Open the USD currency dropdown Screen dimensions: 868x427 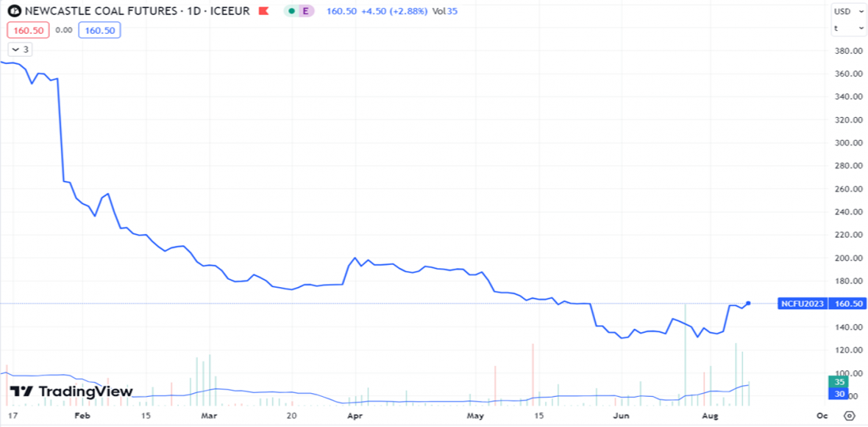pyautogui.click(x=848, y=11)
